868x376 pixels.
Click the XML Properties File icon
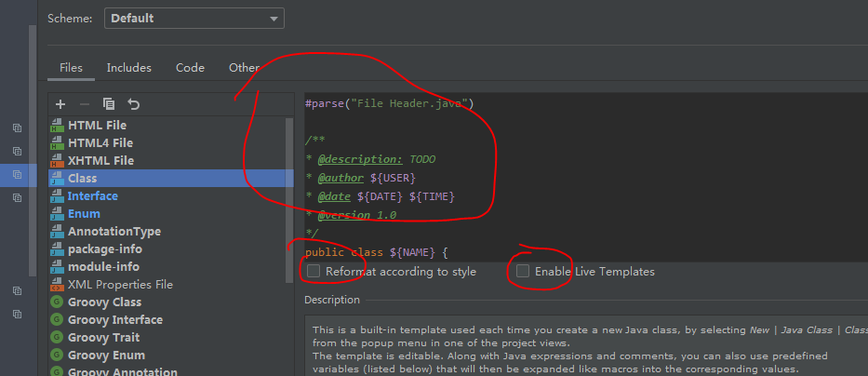point(57,285)
